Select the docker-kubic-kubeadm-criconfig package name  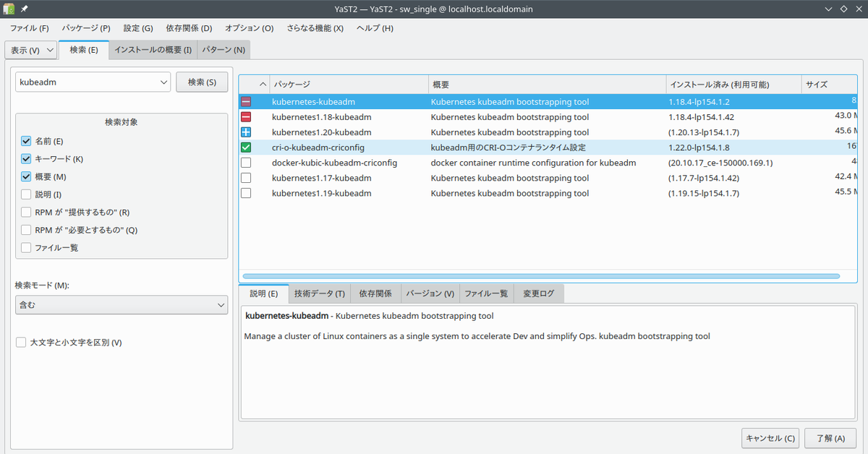point(334,163)
